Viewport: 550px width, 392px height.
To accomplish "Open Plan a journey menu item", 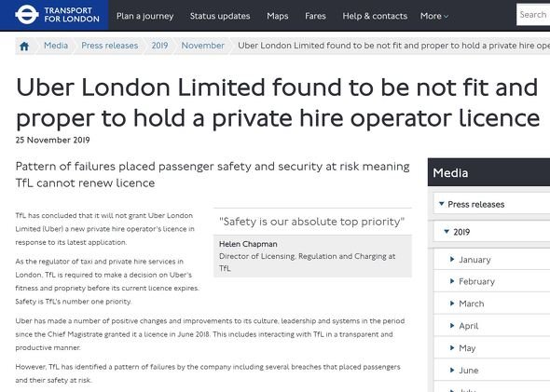I will point(144,16).
